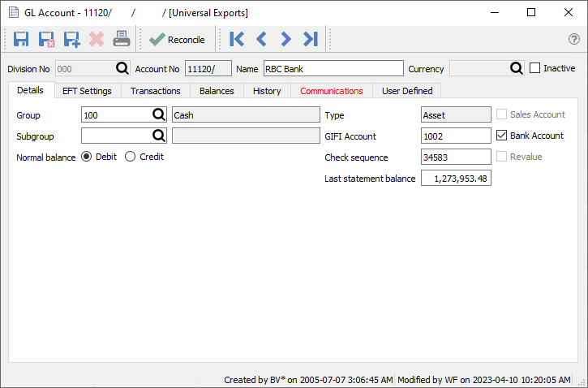
Task: Select Credit normal balance
Action: 130,157
